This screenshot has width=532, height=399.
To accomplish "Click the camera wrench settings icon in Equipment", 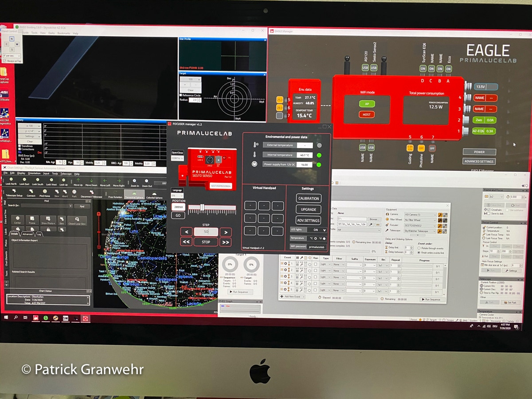I will pyautogui.click(x=440, y=215).
